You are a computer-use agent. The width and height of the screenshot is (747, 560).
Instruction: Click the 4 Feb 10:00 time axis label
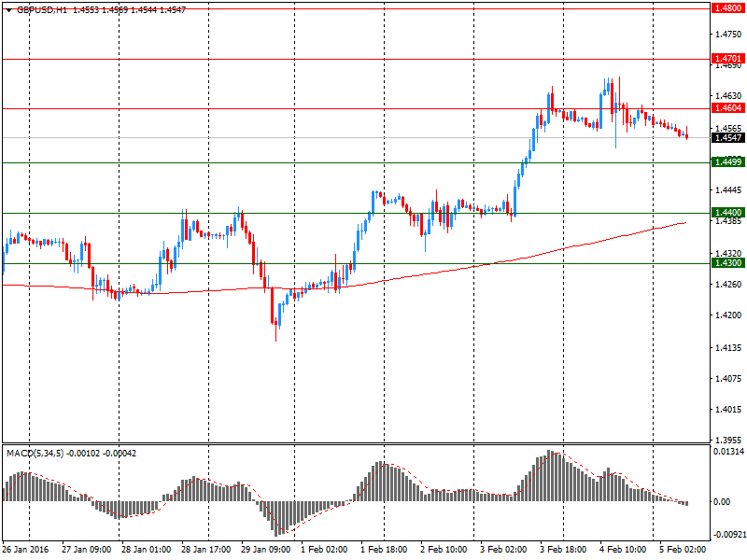tap(623, 550)
